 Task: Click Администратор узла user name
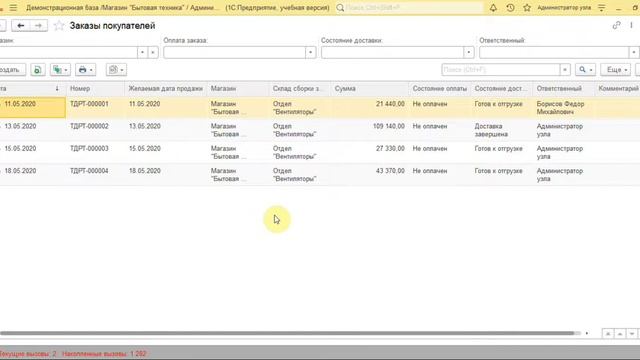(564, 8)
